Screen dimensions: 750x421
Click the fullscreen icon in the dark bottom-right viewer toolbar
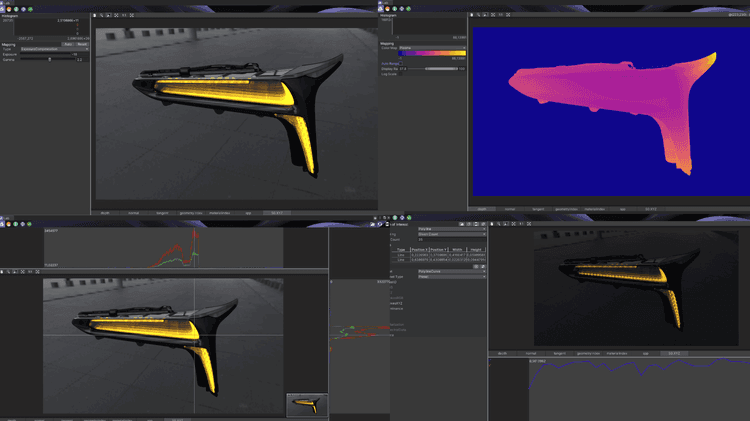529,224
